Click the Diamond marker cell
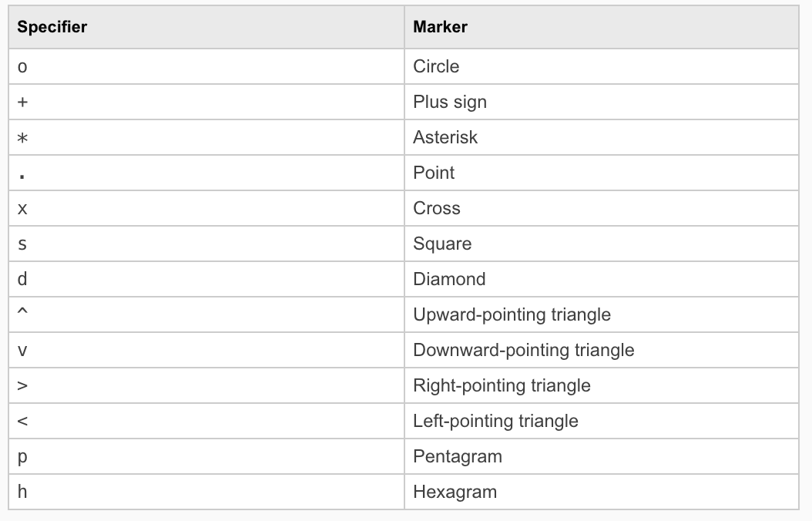 click(x=449, y=279)
